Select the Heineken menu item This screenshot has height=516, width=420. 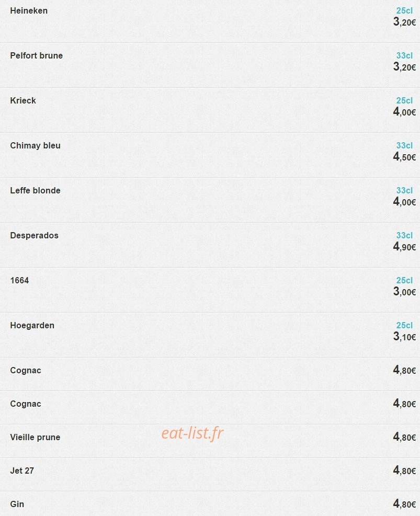pyautogui.click(x=29, y=10)
